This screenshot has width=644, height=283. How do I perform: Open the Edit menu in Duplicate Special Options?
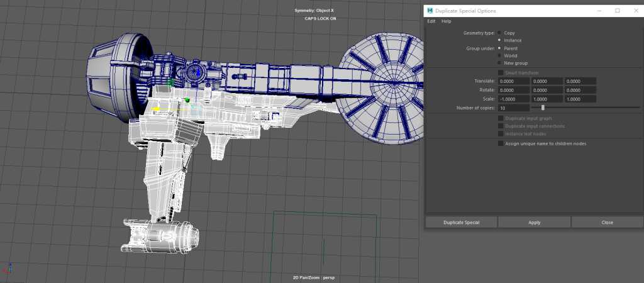(431, 21)
